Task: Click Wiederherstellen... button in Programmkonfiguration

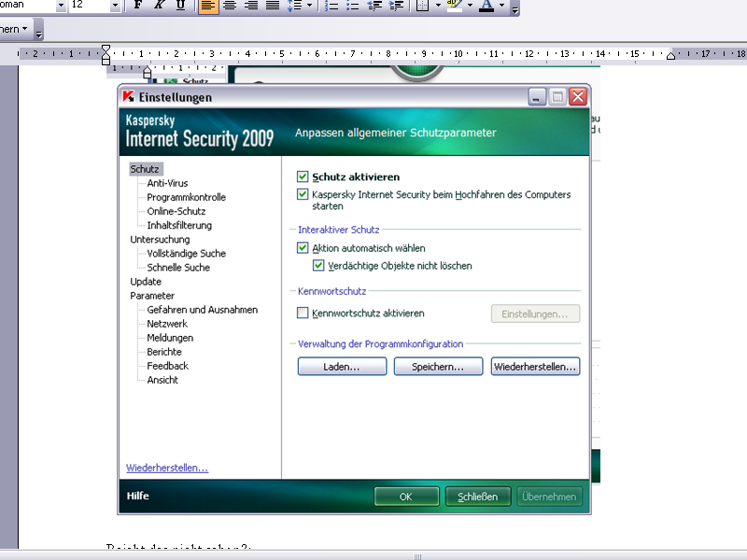Action: 535,367
